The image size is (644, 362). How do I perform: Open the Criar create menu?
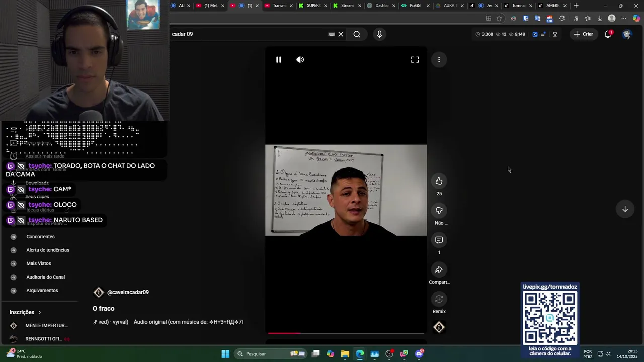pyautogui.click(x=583, y=34)
